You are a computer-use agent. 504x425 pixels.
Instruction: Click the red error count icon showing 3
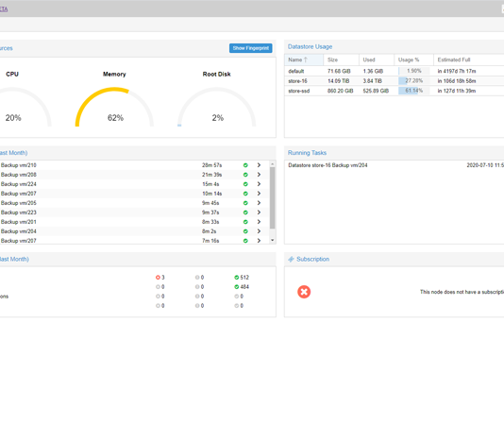[158, 278]
